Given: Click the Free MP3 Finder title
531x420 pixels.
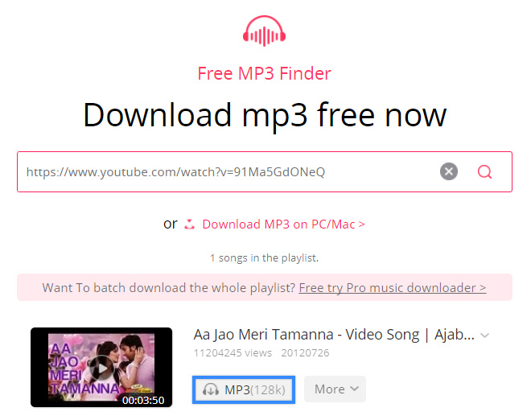Looking at the screenshot, I should pos(264,73).
